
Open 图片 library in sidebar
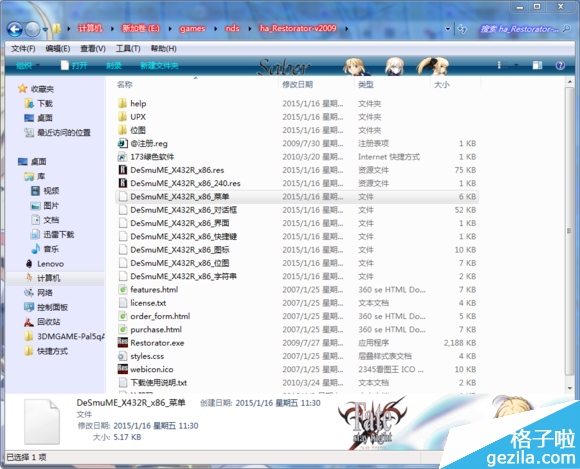[x=45, y=205]
